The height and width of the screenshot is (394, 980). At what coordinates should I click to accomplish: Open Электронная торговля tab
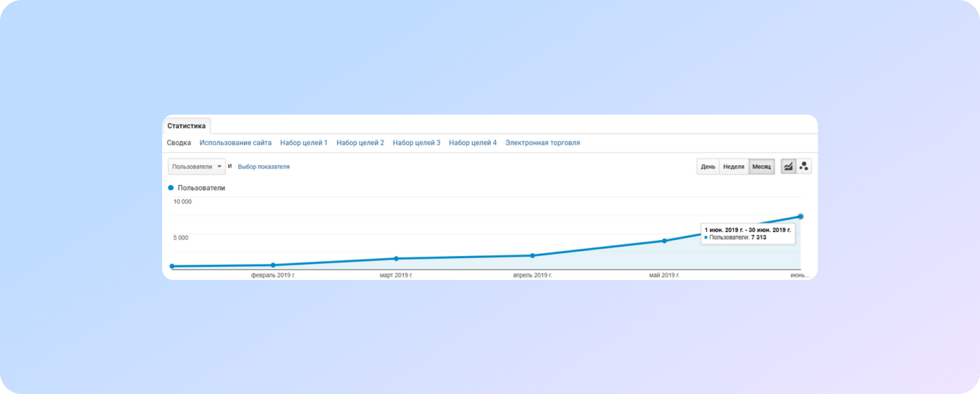[x=543, y=143]
